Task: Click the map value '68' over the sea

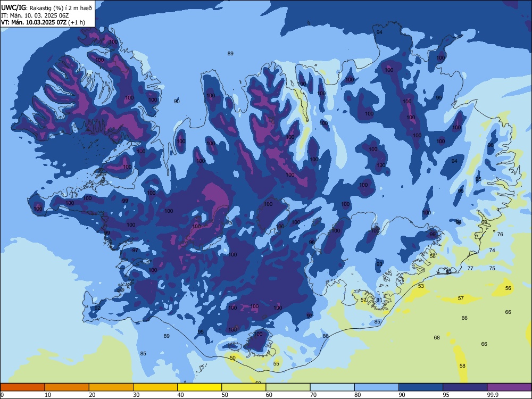Action: click(437, 338)
